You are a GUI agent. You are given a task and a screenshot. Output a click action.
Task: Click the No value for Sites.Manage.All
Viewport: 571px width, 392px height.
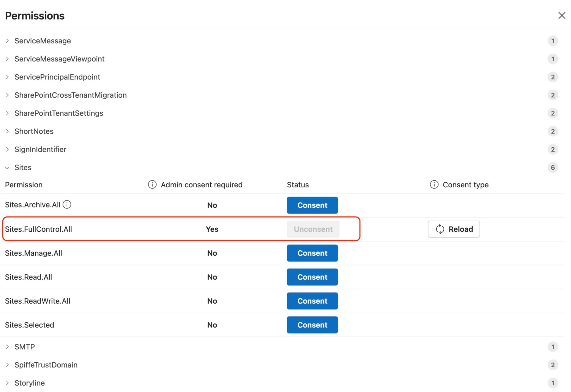pos(212,253)
